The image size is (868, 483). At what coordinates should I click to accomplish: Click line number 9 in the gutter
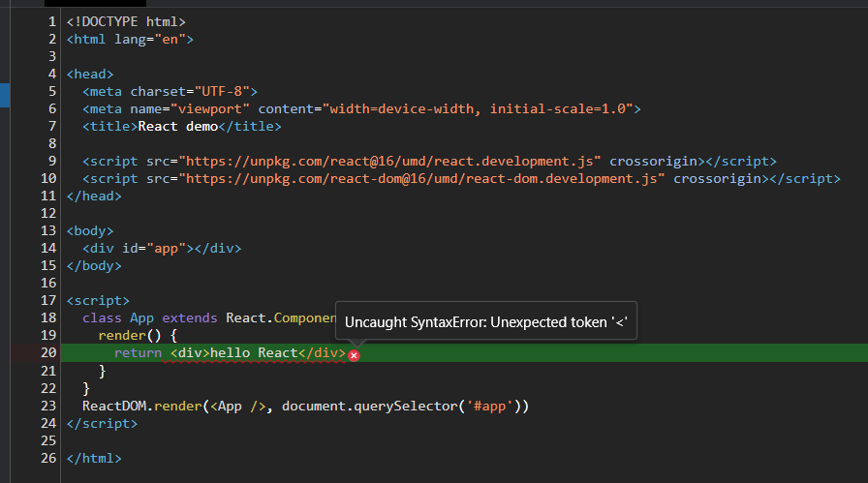[52, 161]
